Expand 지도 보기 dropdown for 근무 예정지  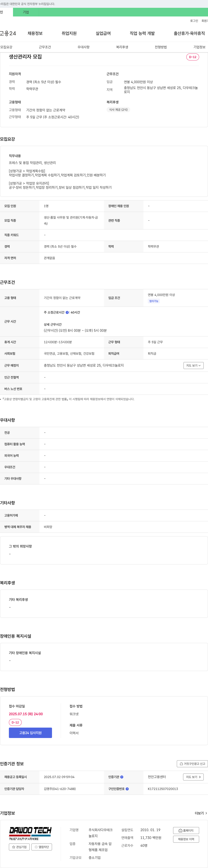193,365
